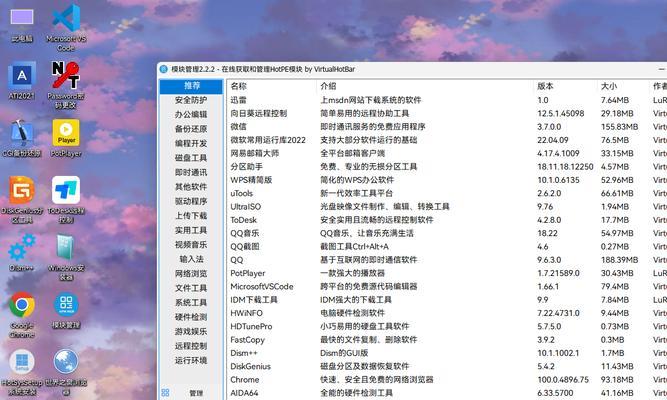
Task: Open the Password changer NT desktop icon
Action: tap(66, 85)
